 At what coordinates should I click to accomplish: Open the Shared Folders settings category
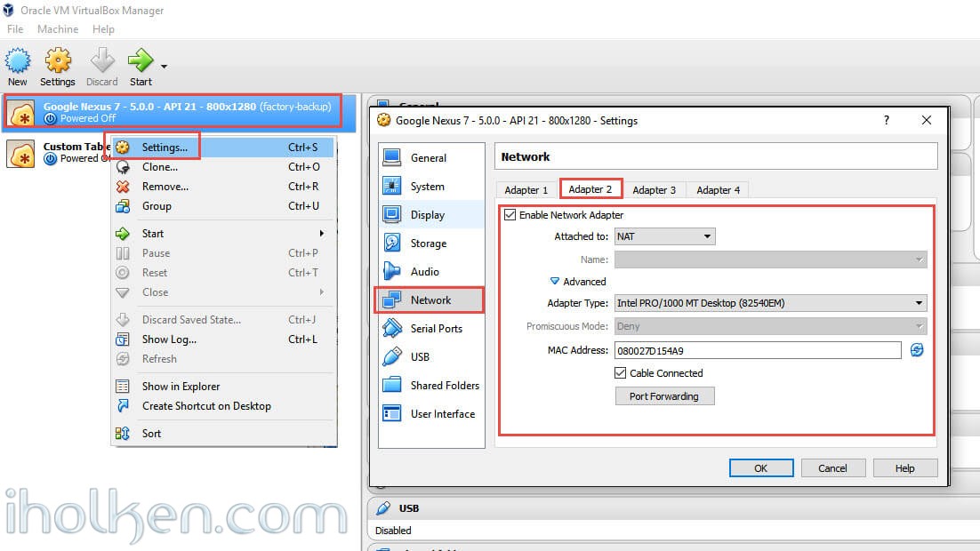coord(431,386)
